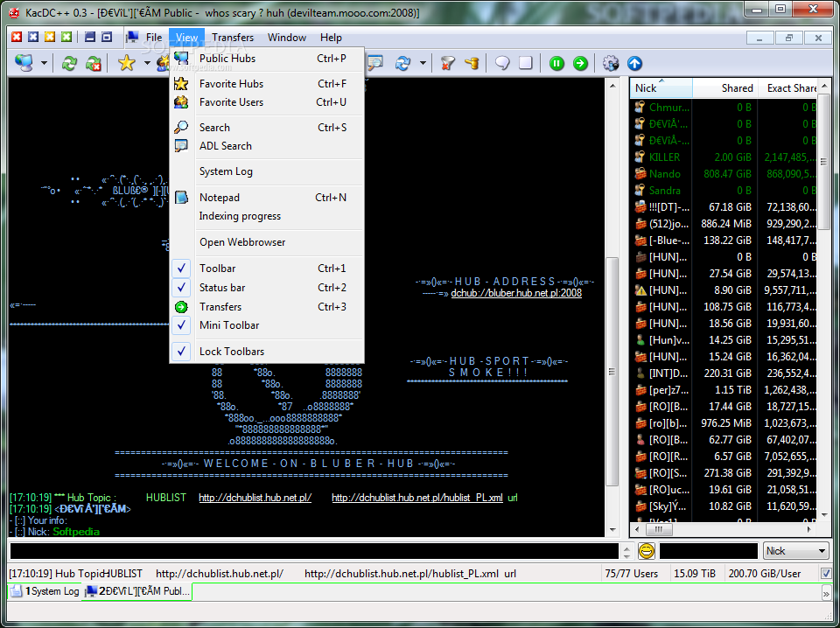
Task: Uncheck Toolbar in View menu
Action: pos(267,269)
